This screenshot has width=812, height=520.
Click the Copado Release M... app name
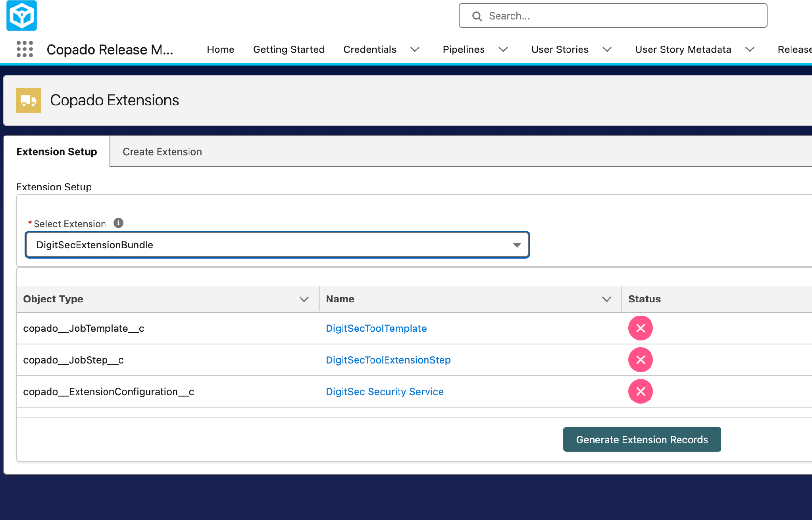[110, 50]
